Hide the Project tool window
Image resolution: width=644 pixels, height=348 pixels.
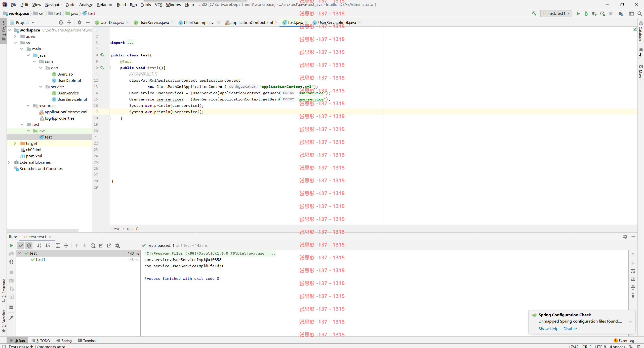(88, 22)
